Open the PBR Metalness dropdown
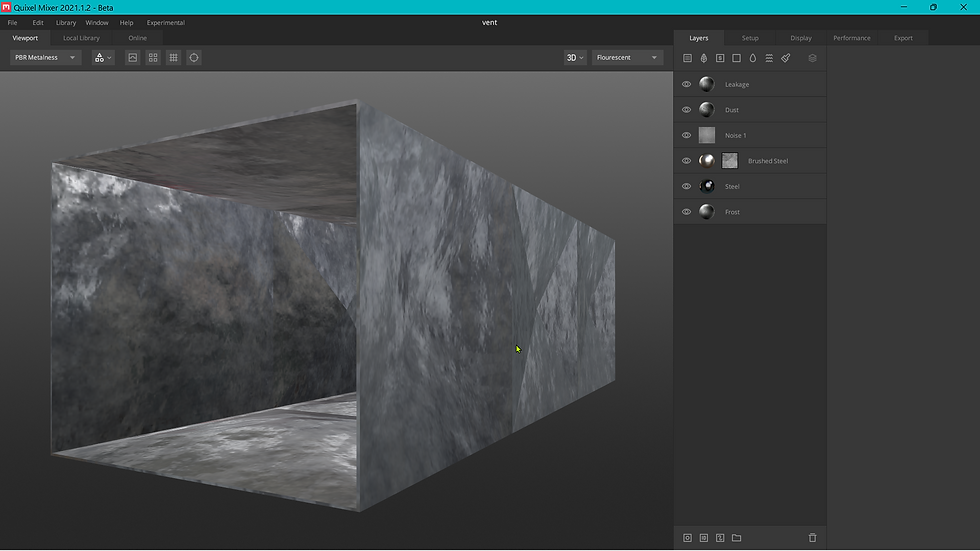Screen dimensions: 980x551 point(45,58)
